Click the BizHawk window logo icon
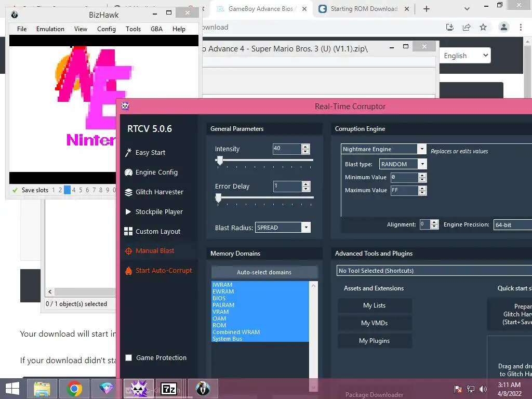The image size is (532, 399). (14, 15)
